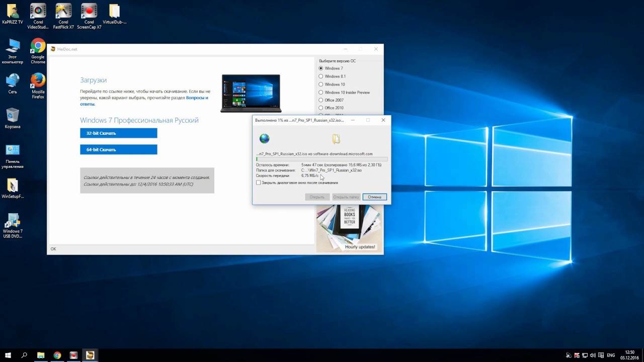The width and height of the screenshot is (644, 362).
Task: Click Kaspersky antivirus tray icon
Action: 577,355
